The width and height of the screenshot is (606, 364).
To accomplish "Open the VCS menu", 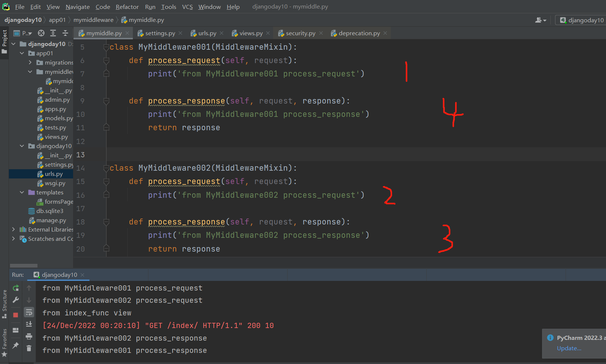I will 187,7.
